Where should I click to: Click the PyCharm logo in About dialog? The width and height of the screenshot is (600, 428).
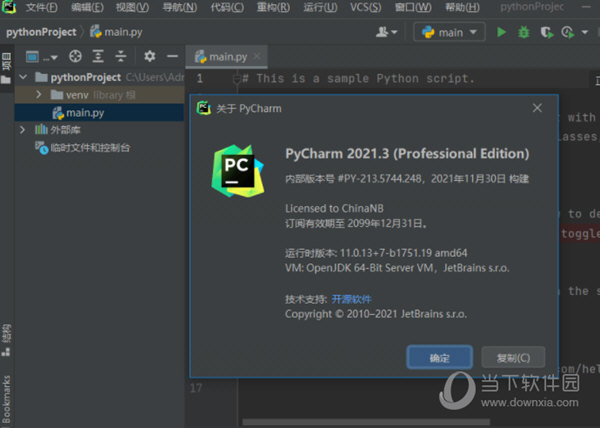click(x=238, y=171)
